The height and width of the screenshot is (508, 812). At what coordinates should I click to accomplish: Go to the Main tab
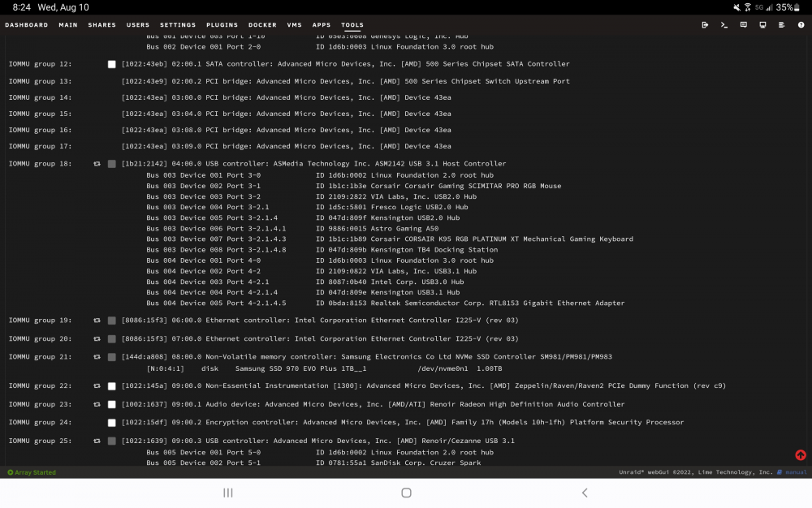[x=68, y=25]
